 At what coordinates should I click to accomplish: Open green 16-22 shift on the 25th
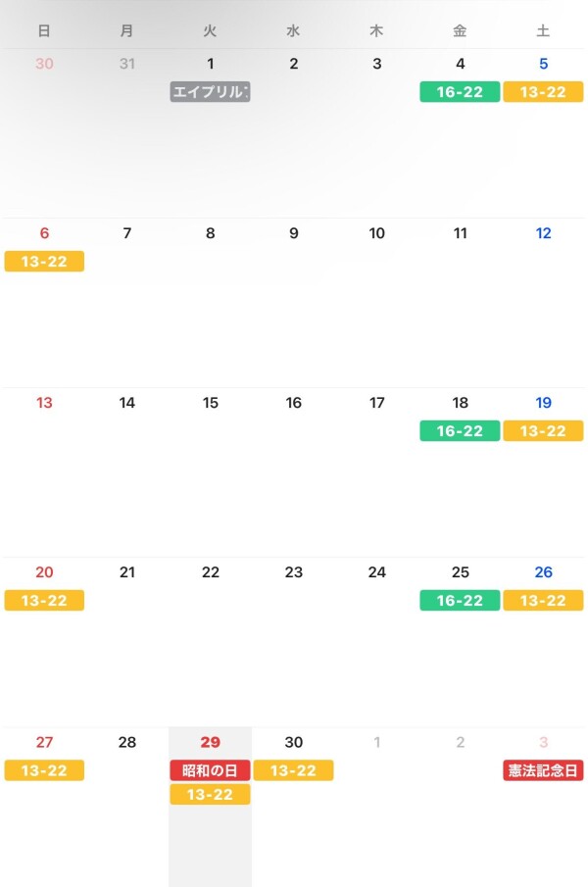460,600
